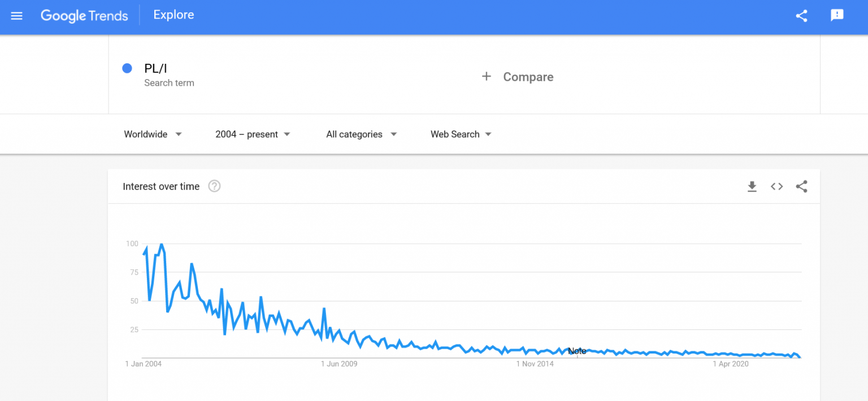This screenshot has height=401, width=868.
Task: Click the Compare button
Action: click(517, 77)
